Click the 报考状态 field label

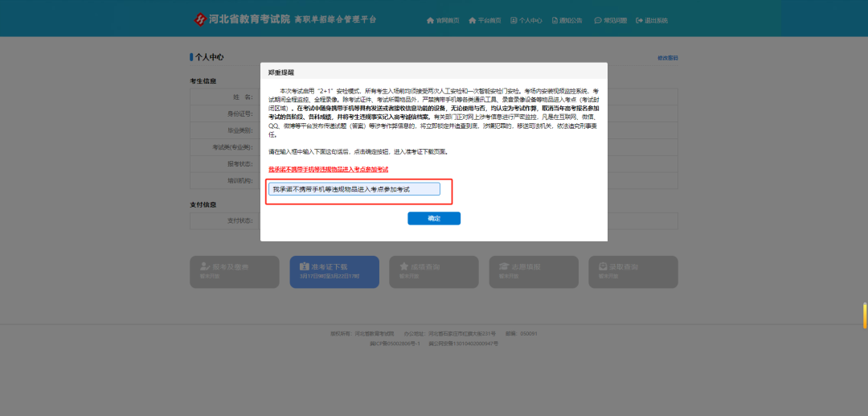tap(240, 164)
